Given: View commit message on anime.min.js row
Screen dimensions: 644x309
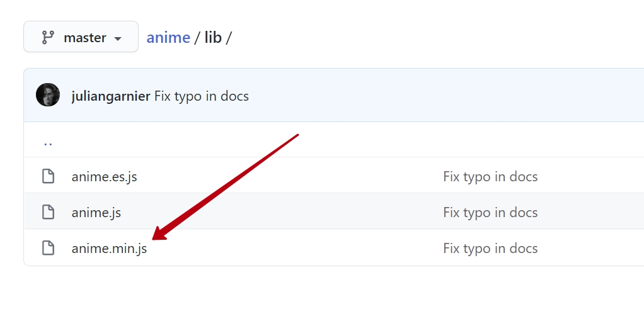Looking at the screenshot, I should point(490,248).
